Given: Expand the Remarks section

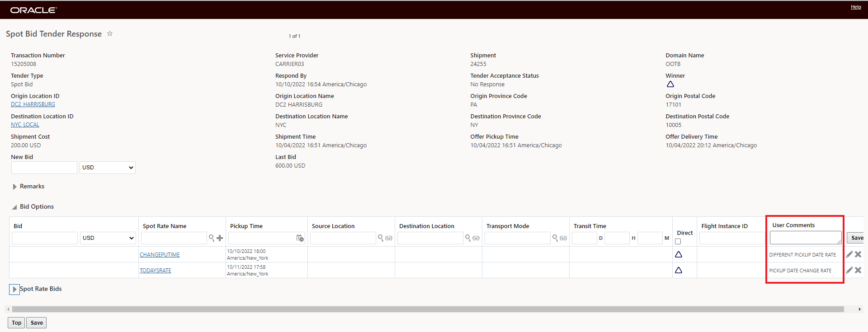Looking at the screenshot, I should coord(15,187).
